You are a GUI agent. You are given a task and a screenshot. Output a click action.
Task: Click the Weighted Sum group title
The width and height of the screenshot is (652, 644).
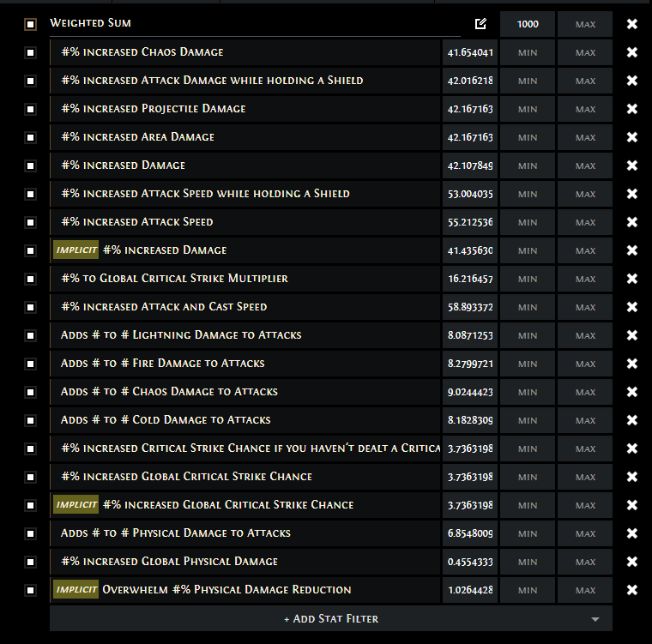tap(90, 23)
